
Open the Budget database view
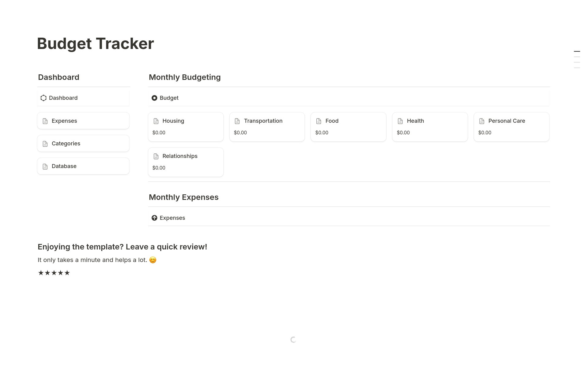click(169, 98)
